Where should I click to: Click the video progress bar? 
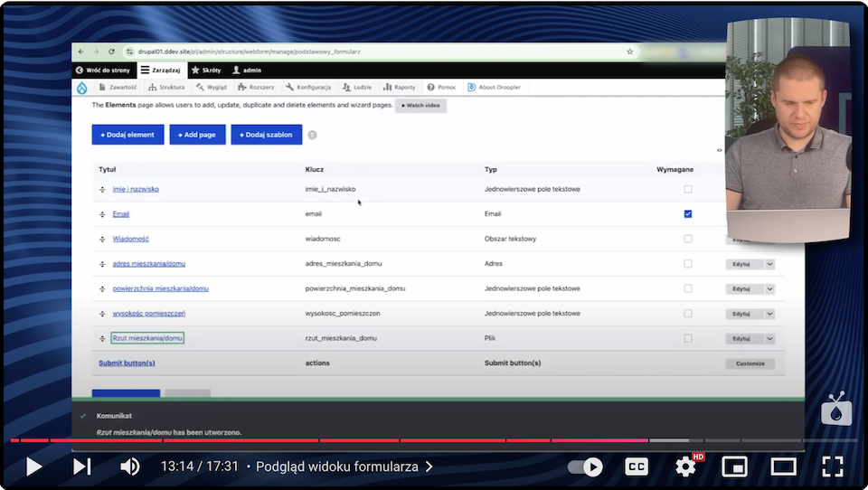coord(433,440)
